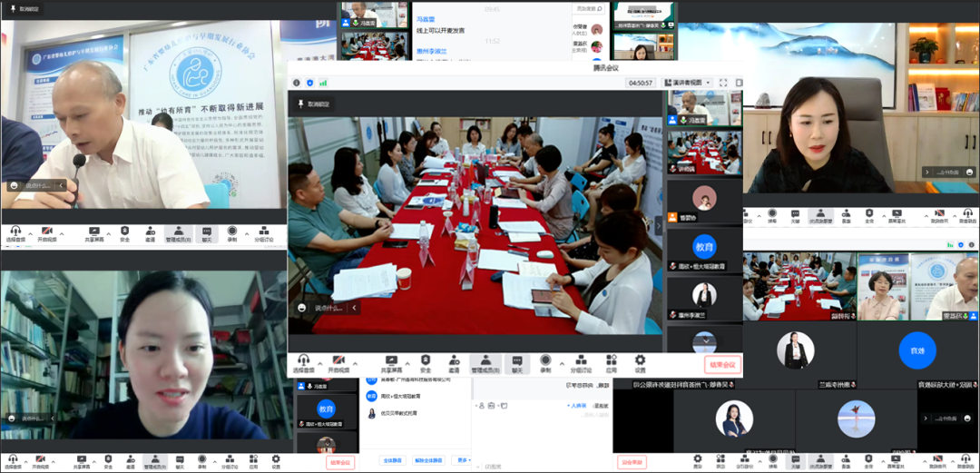The height and width of the screenshot is (473, 980).
Task: Open 聊天 in main 腾讯会议 window toolbar
Action: coord(517,363)
